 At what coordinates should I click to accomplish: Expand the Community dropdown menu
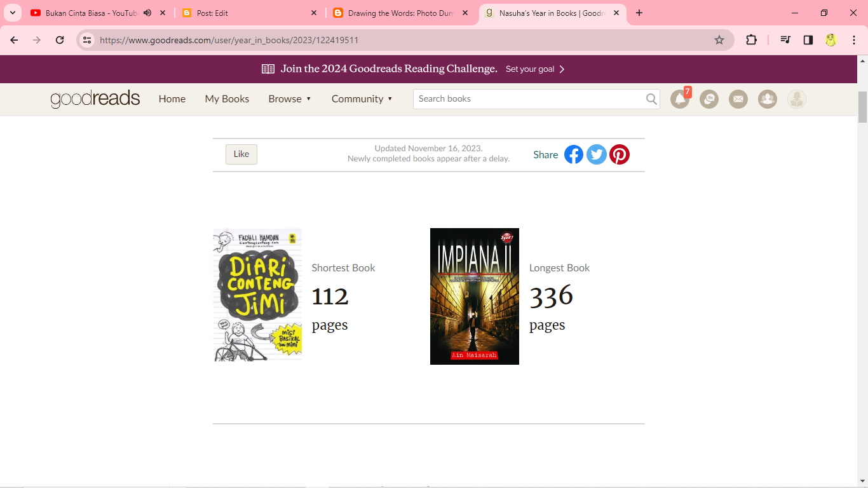(362, 98)
